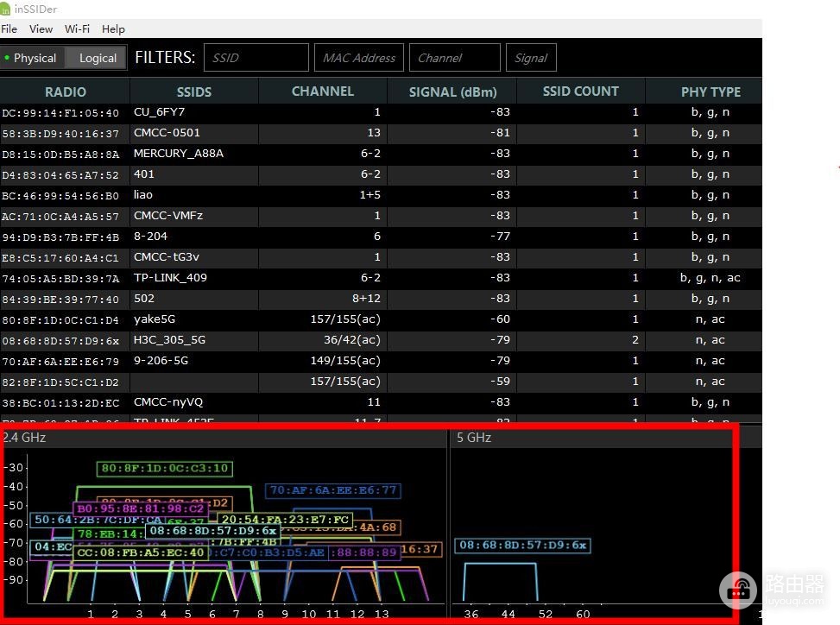The width and height of the screenshot is (840, 625).
Task: Click the 路由器 watermark logo icon
Action: 737,590
